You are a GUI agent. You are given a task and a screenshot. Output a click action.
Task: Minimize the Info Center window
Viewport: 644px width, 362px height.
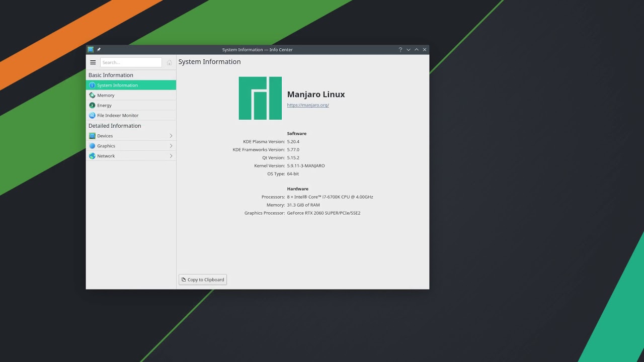(409, 49)
